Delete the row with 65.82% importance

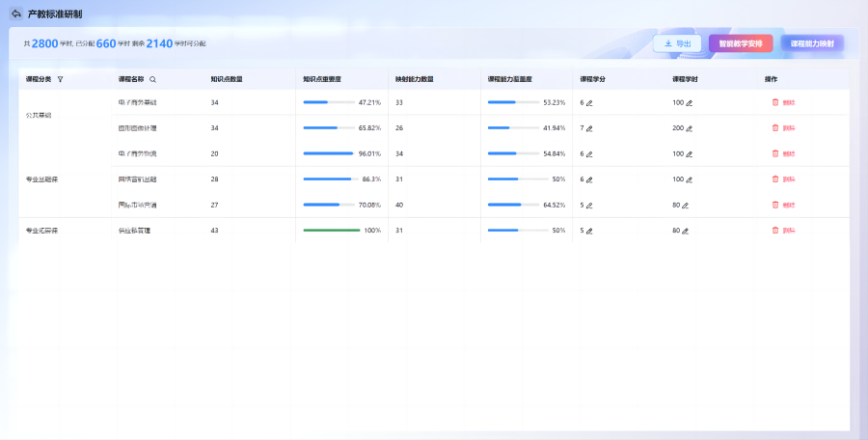pos(783,128)
